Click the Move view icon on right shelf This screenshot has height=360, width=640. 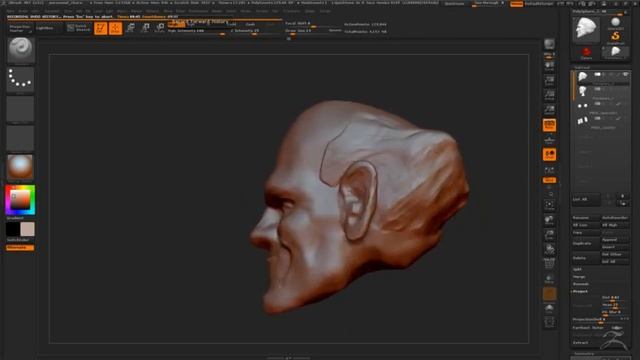tap(549, 220)
